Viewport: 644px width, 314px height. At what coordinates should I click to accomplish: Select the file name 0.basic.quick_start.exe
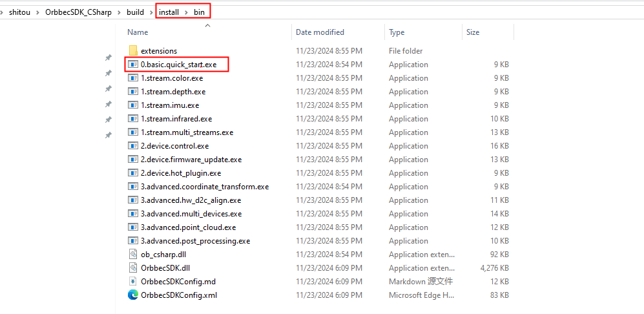178,64
